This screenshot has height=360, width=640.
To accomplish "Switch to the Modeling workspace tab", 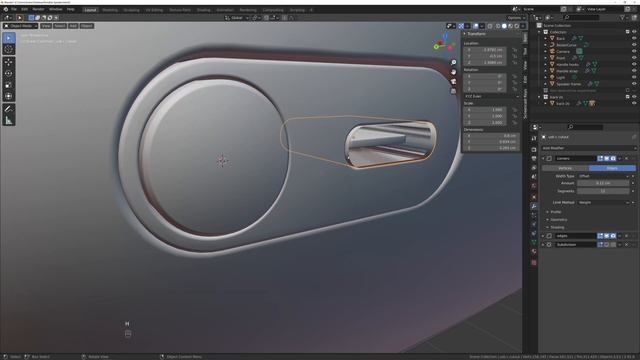I will coord(110,10).
